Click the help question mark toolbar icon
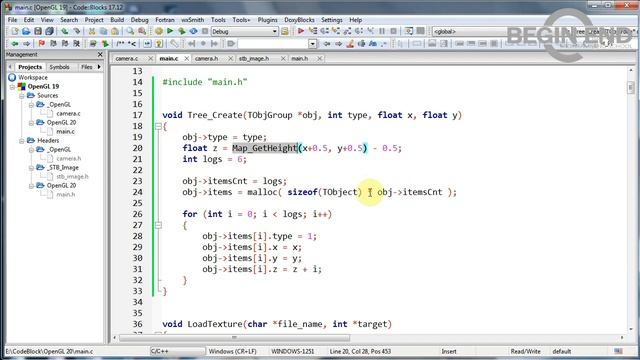The width and height of the screenshot is (640, 360). pos(159,44)
